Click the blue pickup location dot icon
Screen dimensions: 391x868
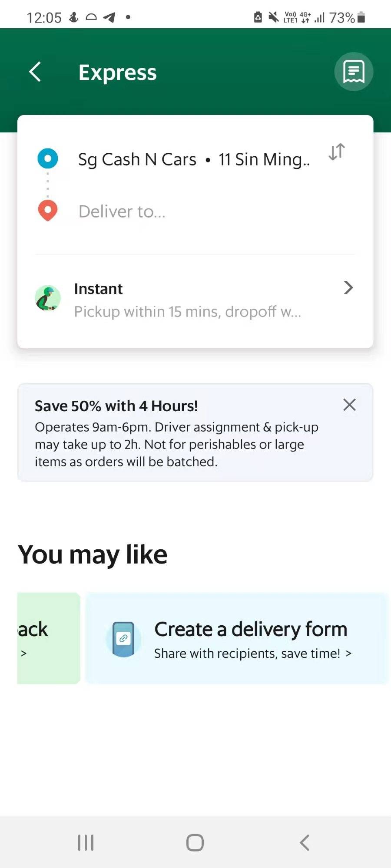48,158
